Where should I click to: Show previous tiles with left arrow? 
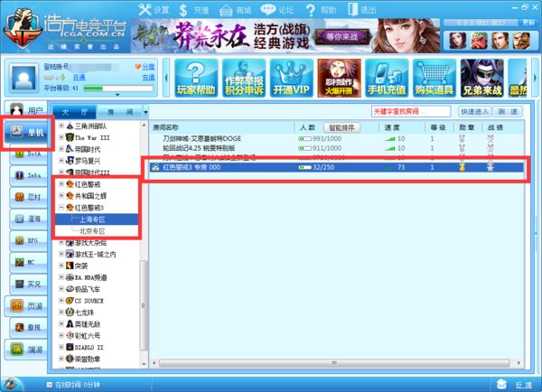166,78
